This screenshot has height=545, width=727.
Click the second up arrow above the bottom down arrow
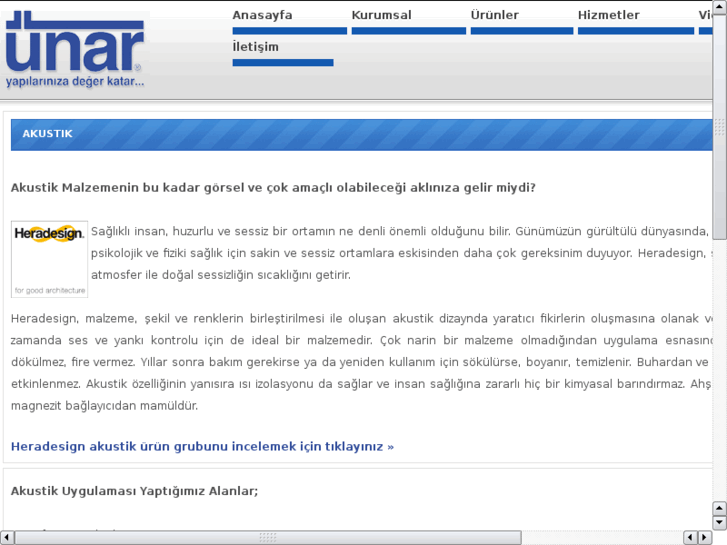(720, 508)
